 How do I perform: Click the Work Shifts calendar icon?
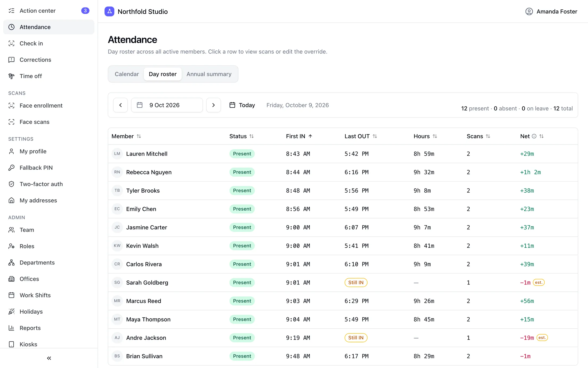(x=11, y=295)
